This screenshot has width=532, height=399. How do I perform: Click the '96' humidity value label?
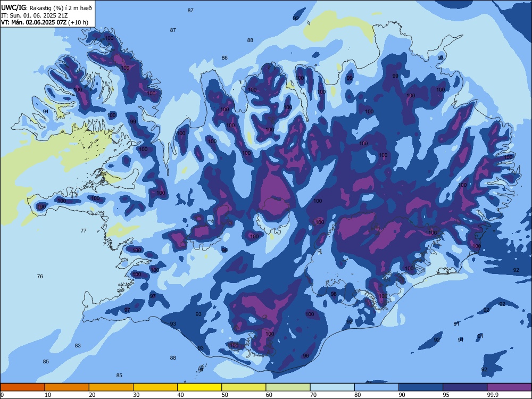pyautogui.click(x=306, y=355)
